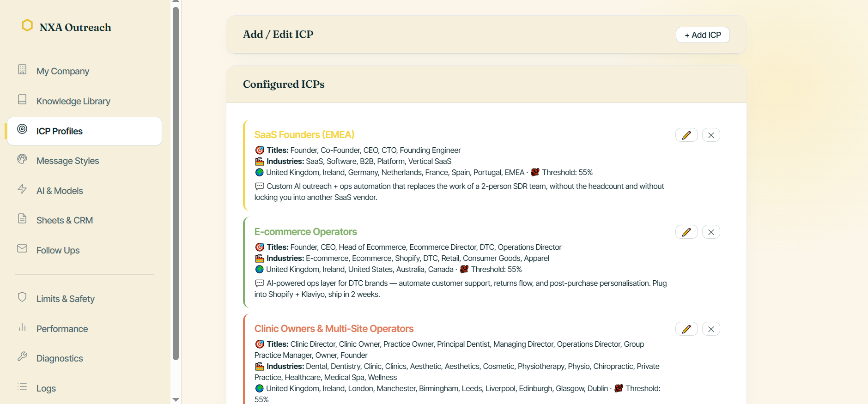Click the Clinic Owners Titles target icon
This screenshot has height=404, width=868.
(x=260, y=344)
